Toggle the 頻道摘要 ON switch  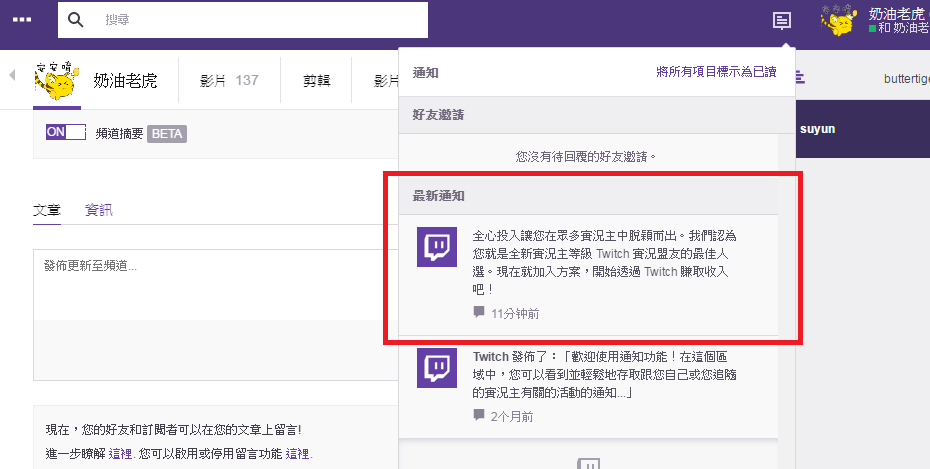click(66, 132)
